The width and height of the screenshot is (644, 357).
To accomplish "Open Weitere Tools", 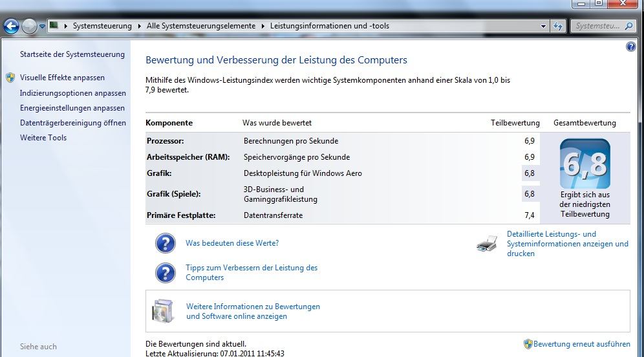I will point(43,138).
